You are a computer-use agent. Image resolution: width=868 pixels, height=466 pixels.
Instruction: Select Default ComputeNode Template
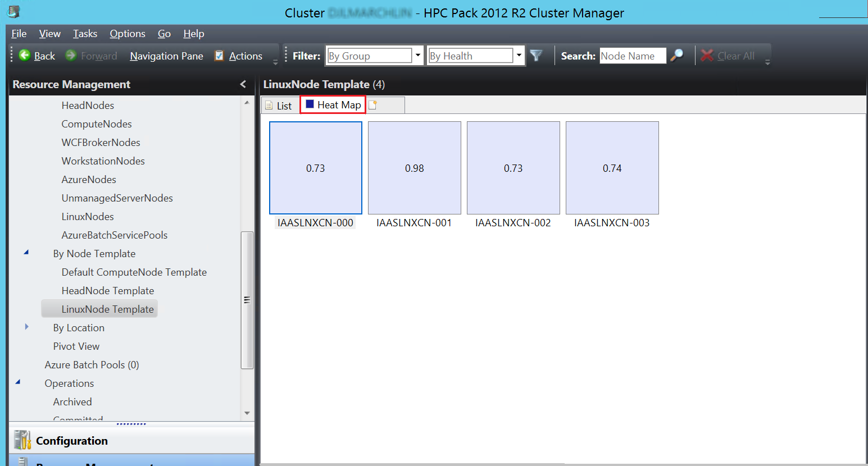[x=134, y=272]
